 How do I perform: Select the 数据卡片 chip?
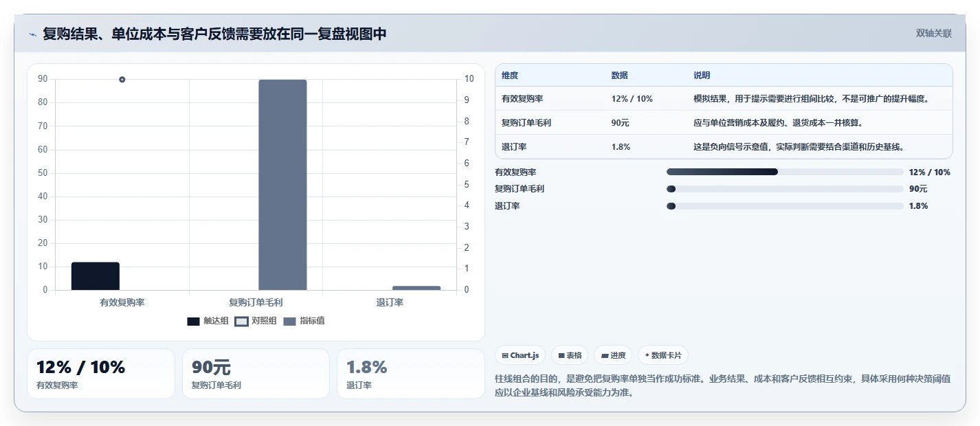pyautogui.click(x=663, y=355)
